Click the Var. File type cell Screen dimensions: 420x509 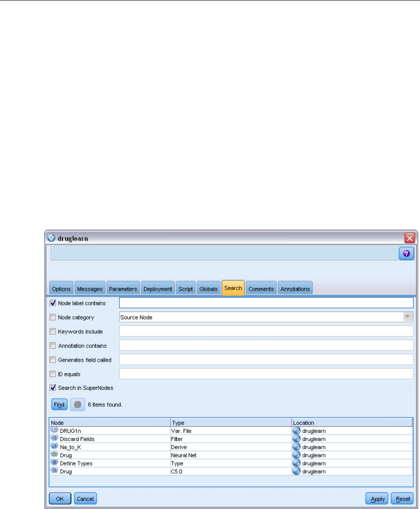[231, 431]
